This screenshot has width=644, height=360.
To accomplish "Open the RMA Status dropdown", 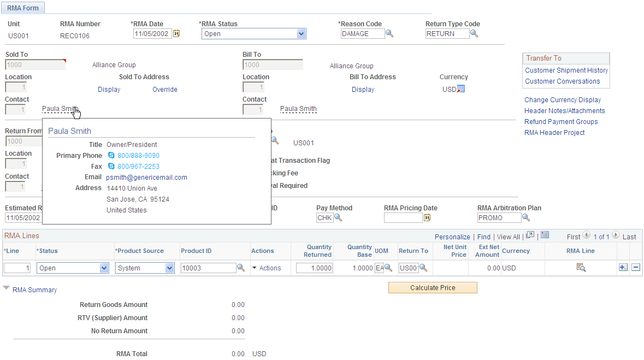I will point(300,33).
